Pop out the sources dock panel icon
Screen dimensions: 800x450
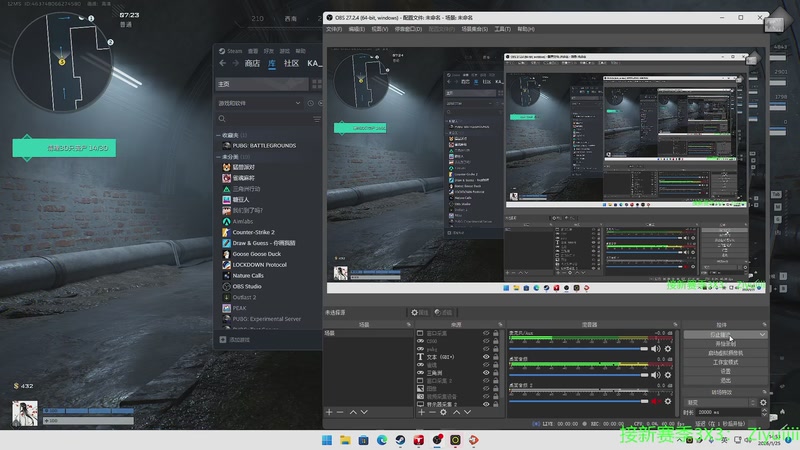500,324
